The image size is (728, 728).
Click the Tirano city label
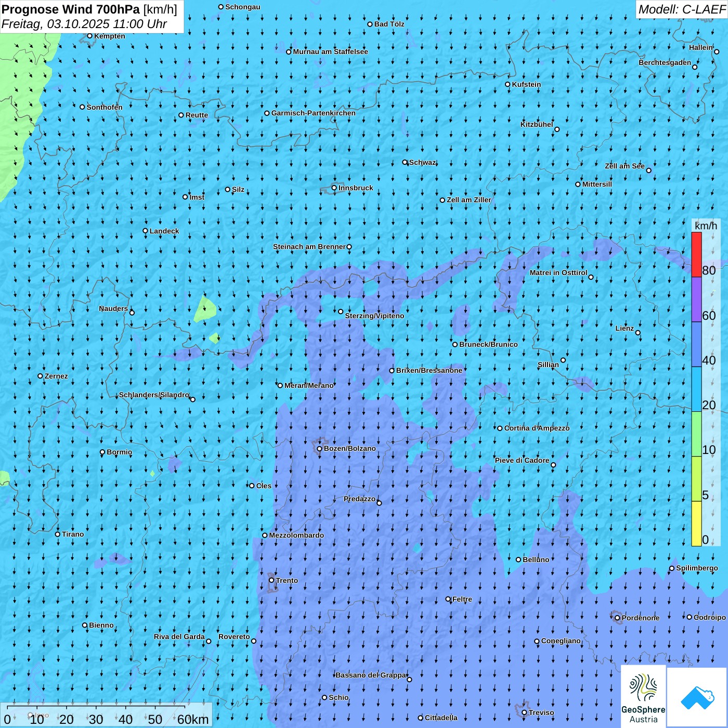coord(73,534)
